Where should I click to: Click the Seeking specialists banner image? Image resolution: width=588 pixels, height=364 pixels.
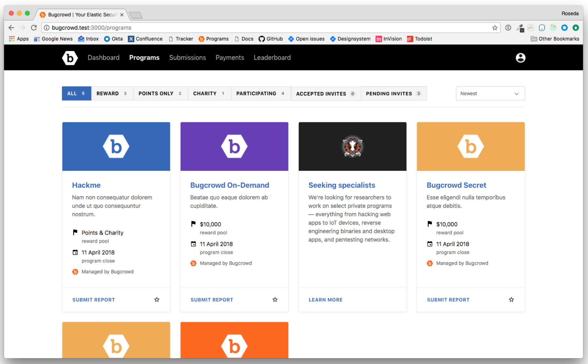coord(353,146)
